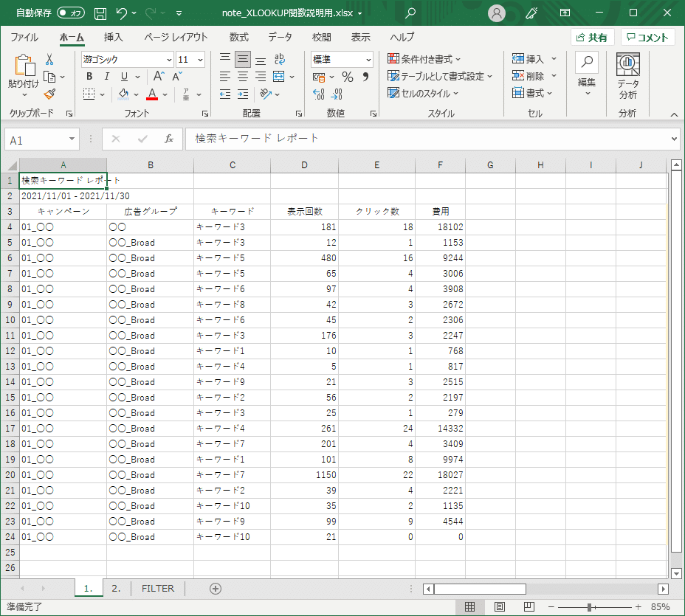This screenshot has height=616, width=685.
Task: Expand the formula bar chevron
Action: 675,139
